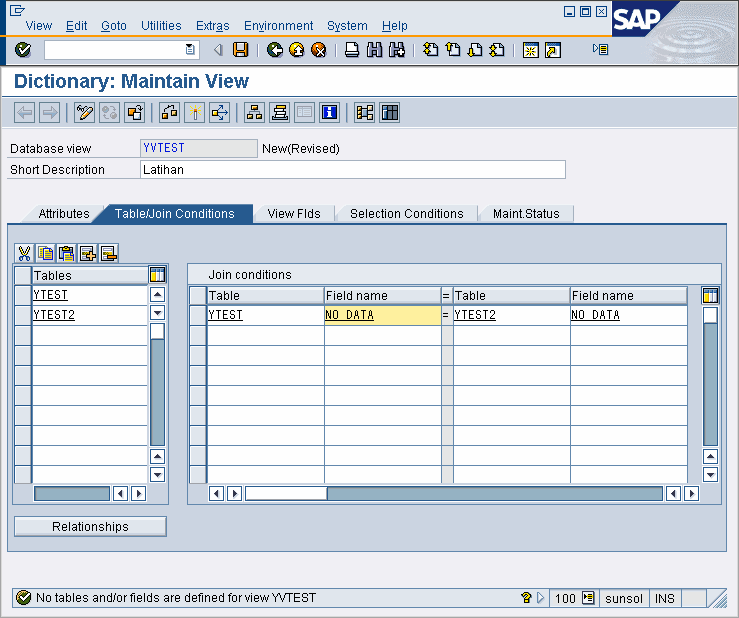Image resolution: width=739 pixels, height=618 pixels.
Task: Click the Next Page icon
Action: [475, 49]
